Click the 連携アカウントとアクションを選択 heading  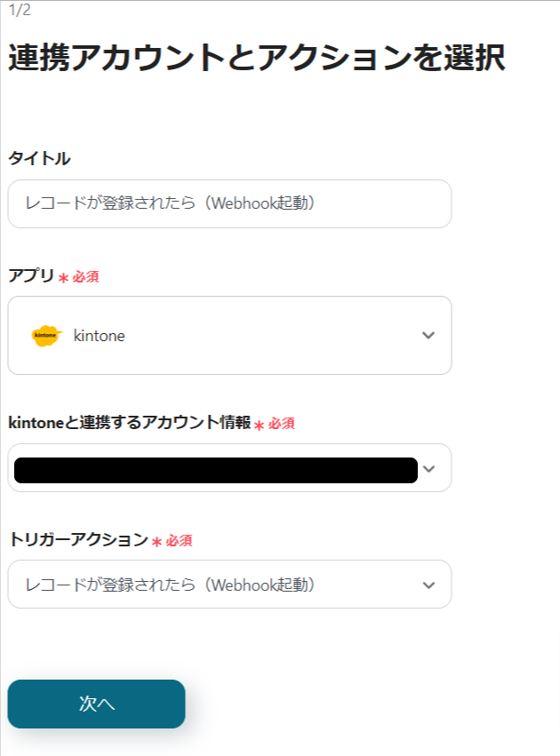point(257,58)
